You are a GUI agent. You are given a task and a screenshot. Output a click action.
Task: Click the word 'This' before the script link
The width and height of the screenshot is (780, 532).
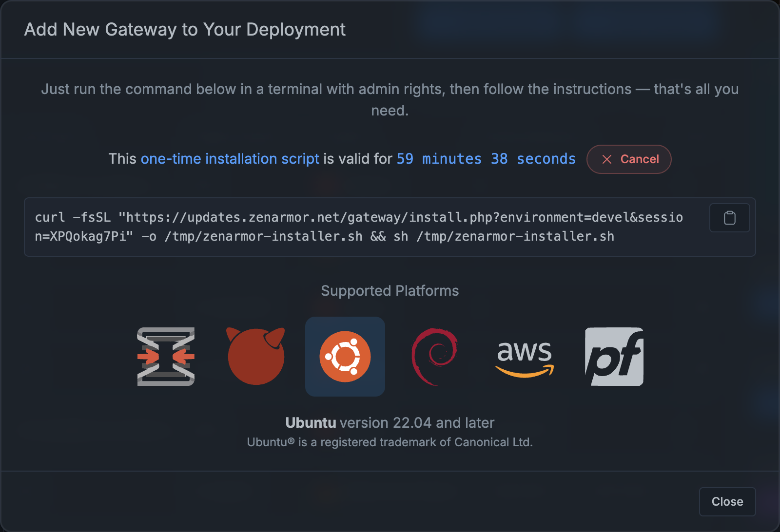click(x=122, y=159)
